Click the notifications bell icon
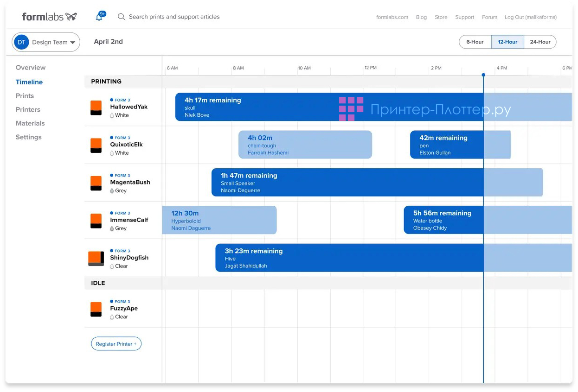This screenshot has width=578, height=392. 99,17
